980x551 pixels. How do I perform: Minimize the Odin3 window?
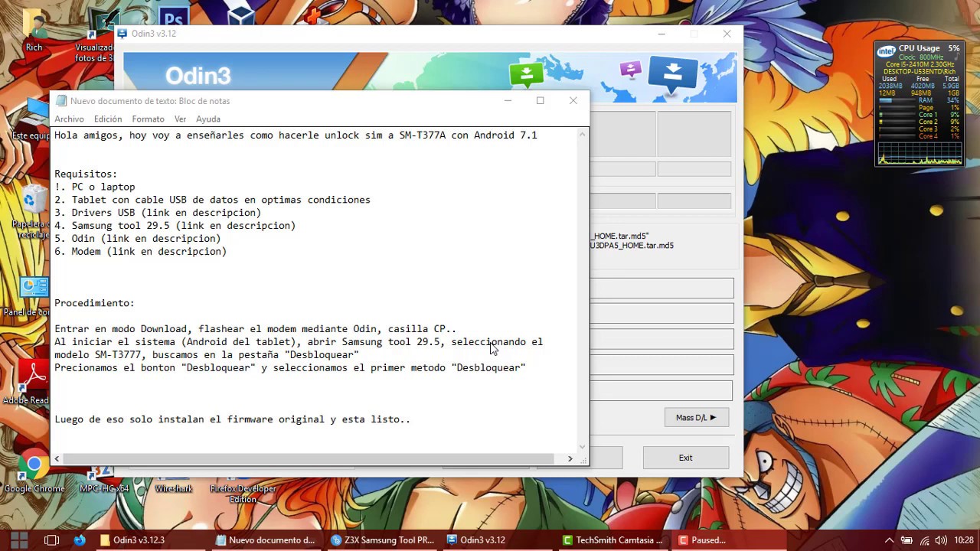coord(661,34)
